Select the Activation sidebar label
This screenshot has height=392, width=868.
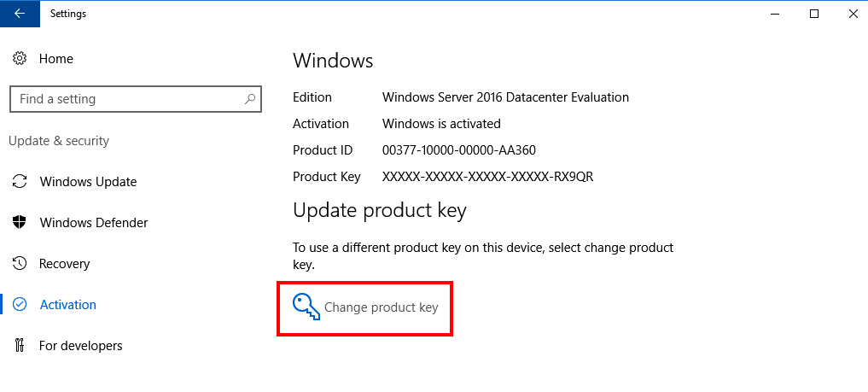pos(68,305)
